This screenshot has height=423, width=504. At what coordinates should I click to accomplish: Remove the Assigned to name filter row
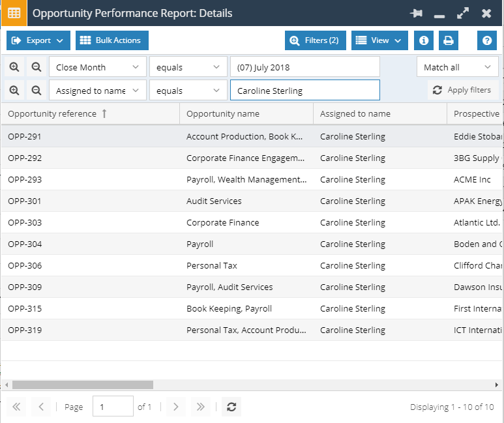37,91
